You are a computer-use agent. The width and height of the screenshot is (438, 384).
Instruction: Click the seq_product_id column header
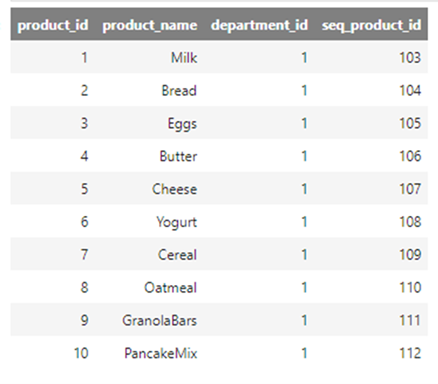pyautogui.click(x=371, y=25)
